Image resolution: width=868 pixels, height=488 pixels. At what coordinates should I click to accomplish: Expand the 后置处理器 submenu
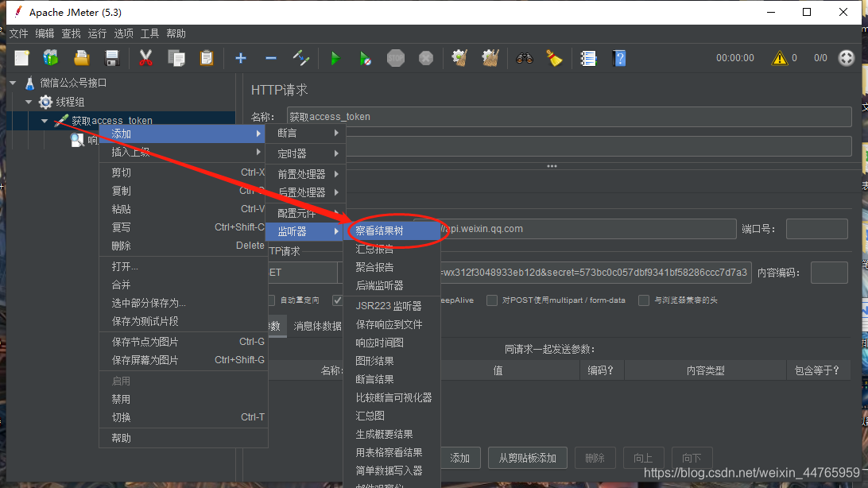305,192
